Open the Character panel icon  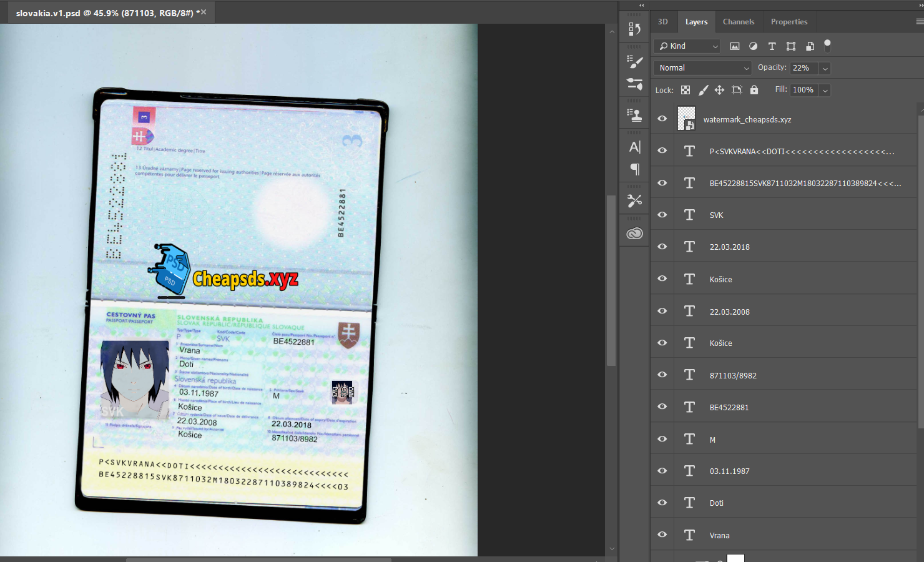[x=634, y=147]
